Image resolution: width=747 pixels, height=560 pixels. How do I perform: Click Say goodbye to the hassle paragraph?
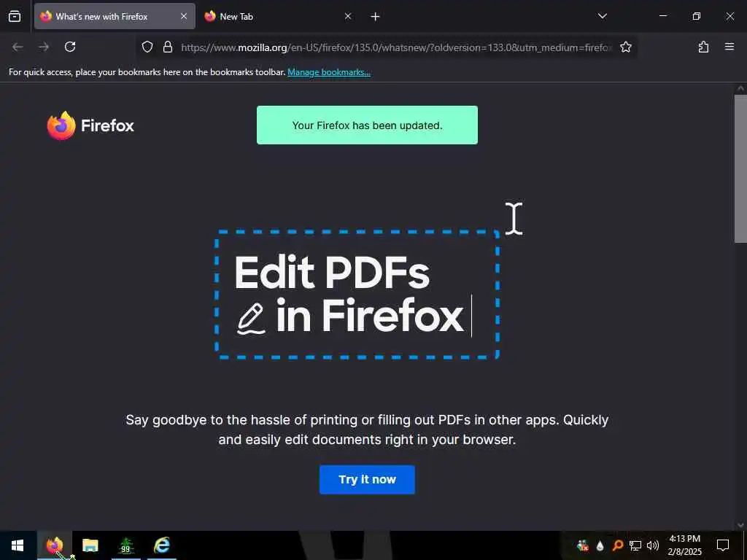pos(367,429)
